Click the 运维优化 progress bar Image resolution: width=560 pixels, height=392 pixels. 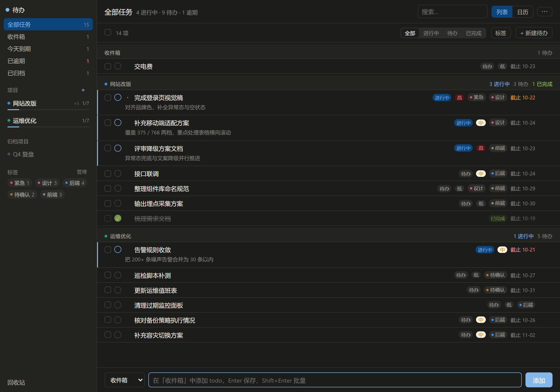[48, 127]
